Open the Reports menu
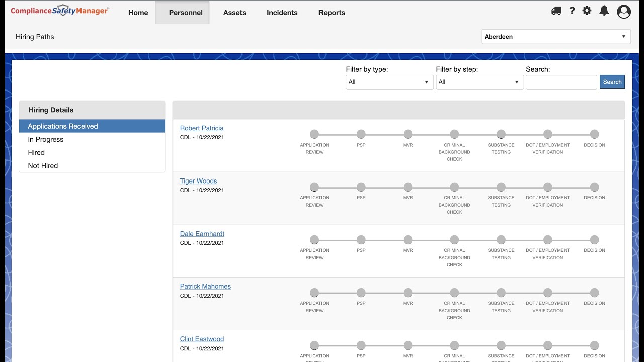This screenshot has height=362, width=644. (332, 13)
